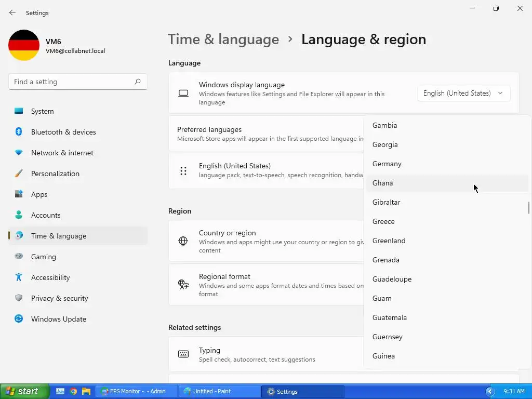Click the Regional format language icon
532x399 pixels.
[183, 284]
